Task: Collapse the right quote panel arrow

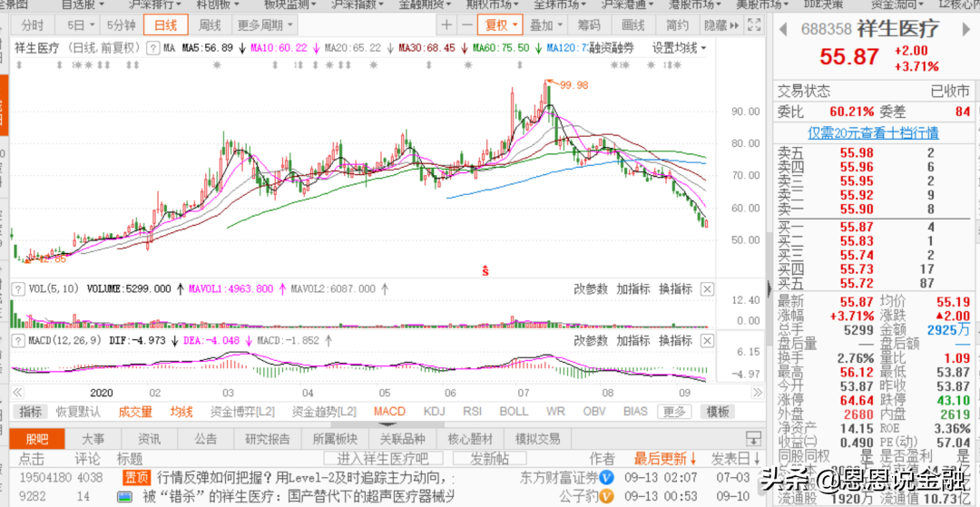Action: (x=769, y=288)
